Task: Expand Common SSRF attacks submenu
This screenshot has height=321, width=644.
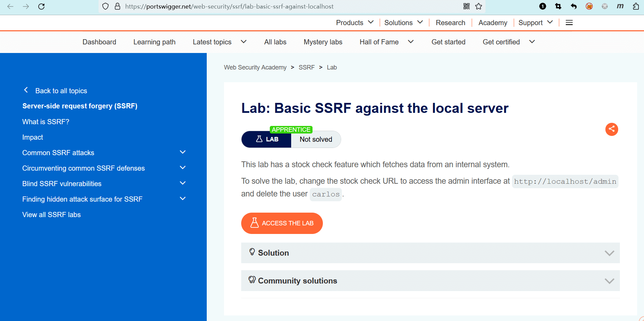Action: 183,152
